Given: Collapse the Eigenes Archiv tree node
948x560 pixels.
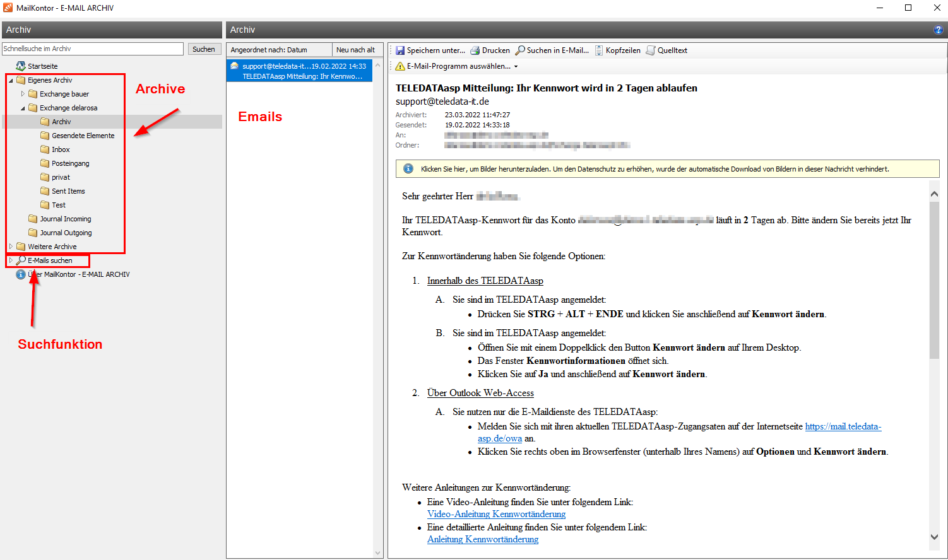Looking at the screenshot, I should tap(11, 81).
